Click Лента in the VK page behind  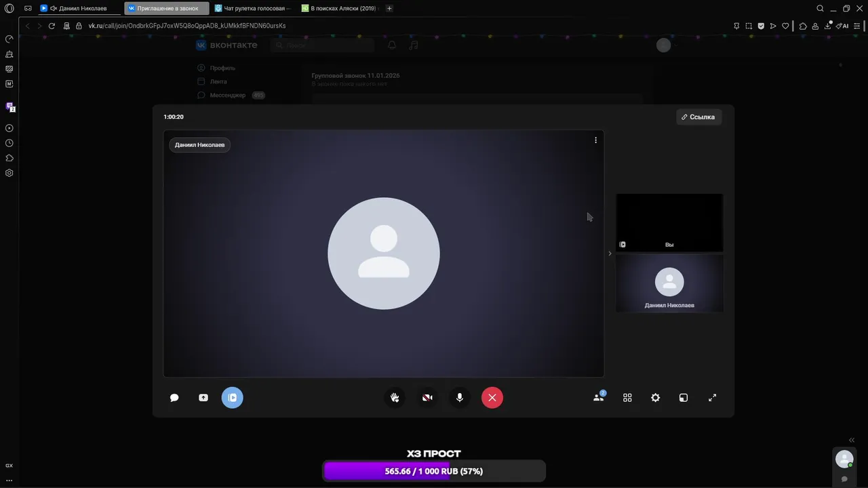coord(218,81)
